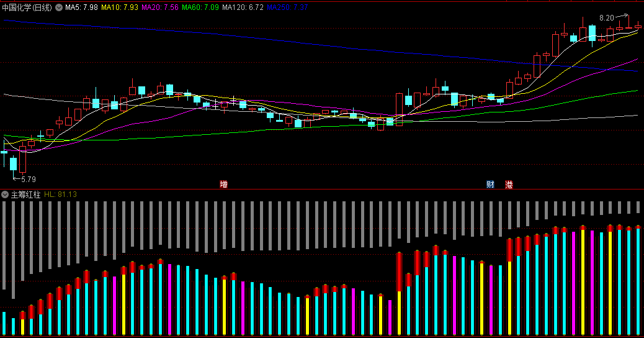Select the yellow MA10: 7.93 label
644x338 pixels.
pyautogui.click(x=120, y=7)
